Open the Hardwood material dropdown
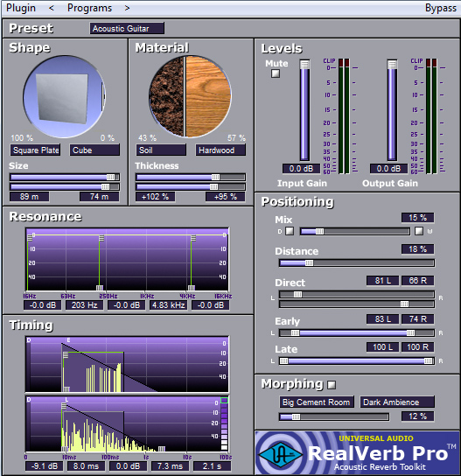Image resolution: width=461 pixels, height=476 pixels. tap(220, 150)
